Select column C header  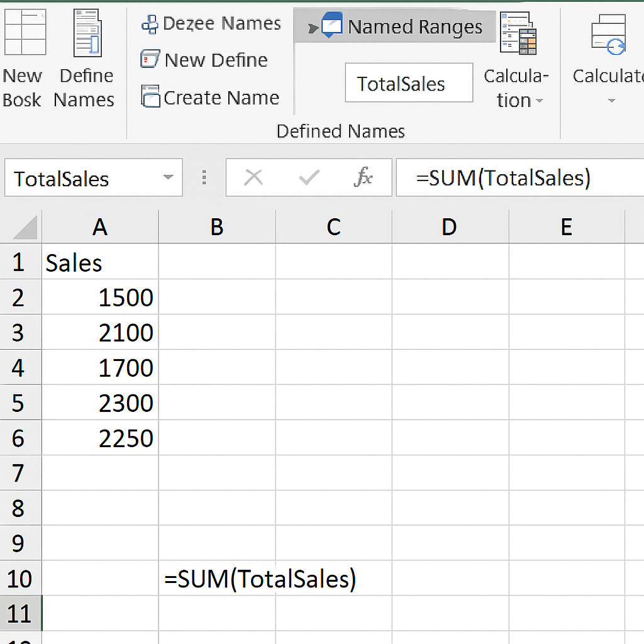tap(333, 227)
